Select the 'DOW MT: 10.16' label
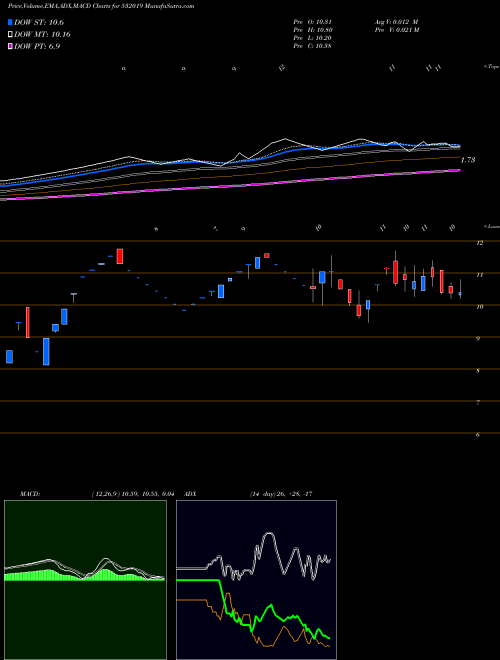 (42, 35)
